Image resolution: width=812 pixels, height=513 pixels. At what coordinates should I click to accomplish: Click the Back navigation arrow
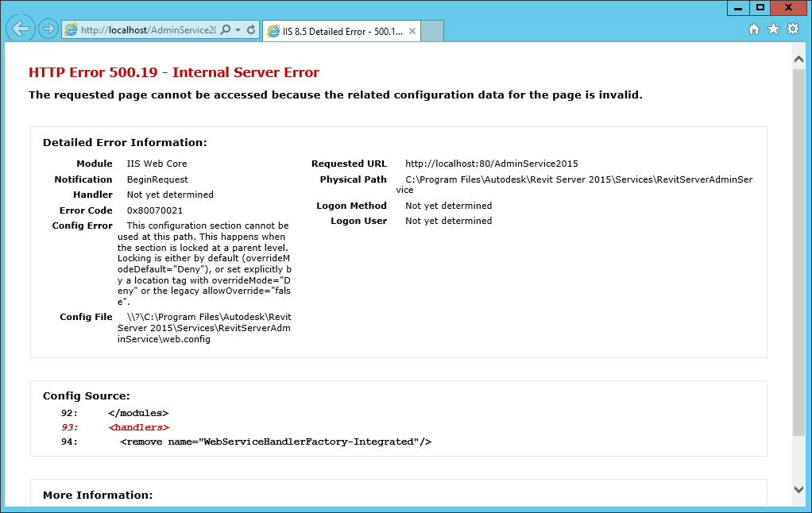21,29
